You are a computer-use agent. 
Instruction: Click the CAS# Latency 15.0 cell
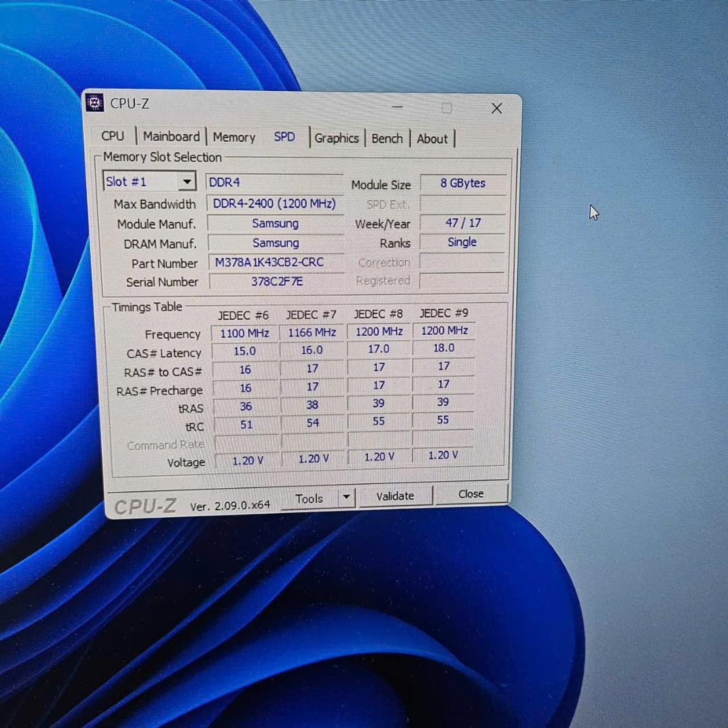point(245,351)
